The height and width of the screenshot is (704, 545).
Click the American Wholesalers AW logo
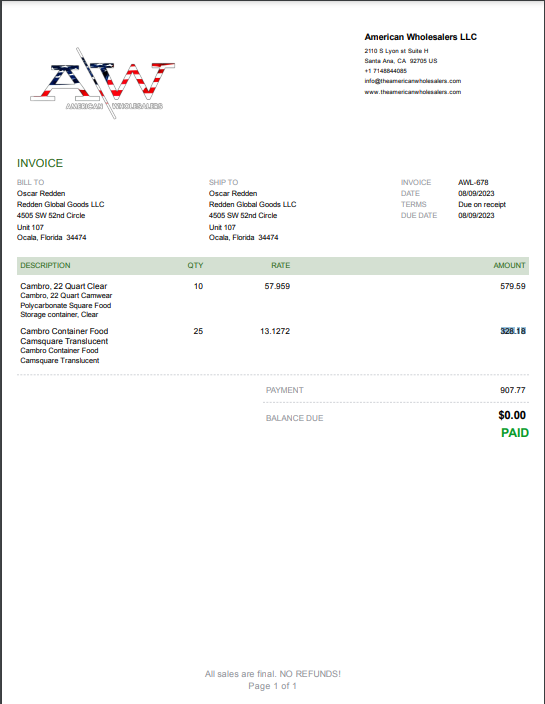[x=102, y=84]
